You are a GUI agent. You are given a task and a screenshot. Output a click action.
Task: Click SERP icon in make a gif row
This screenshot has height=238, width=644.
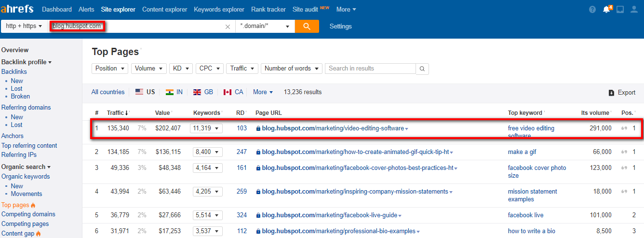(625, 152)
